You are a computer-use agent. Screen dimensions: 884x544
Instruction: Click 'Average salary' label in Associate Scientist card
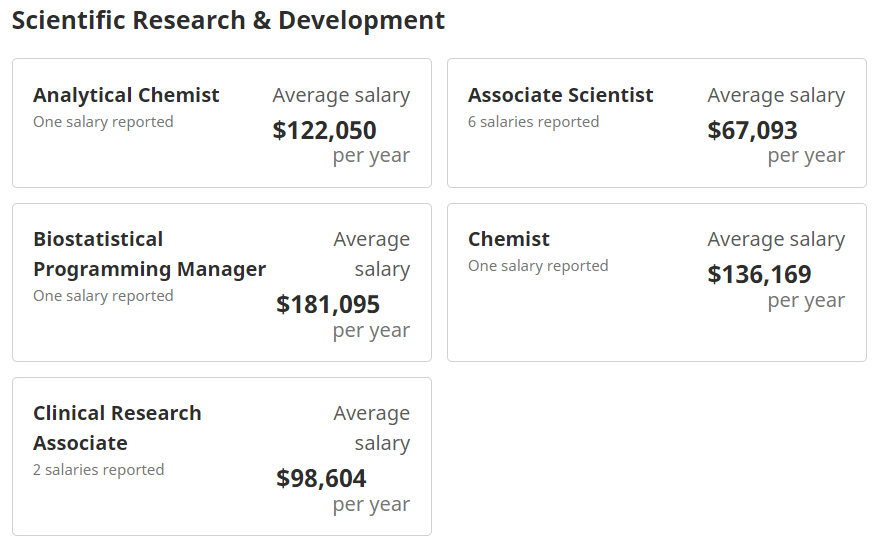(776, 95)
